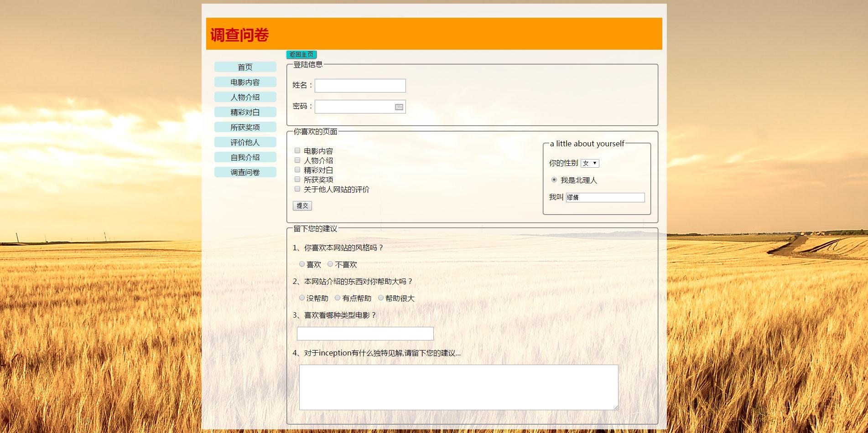Enable the 关于他人网站的评价 checkbox
The image size is (868, 433).
297,189
